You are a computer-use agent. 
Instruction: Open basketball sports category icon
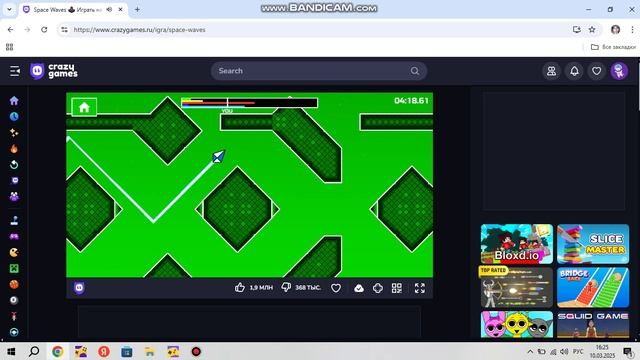14,284
